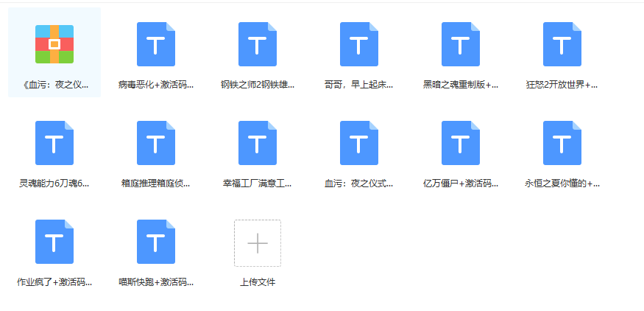Open the text file icon for 血污：夜之仪式
This screenshot has width=644, height=311.
pyautogui.click(x=359, y=143)
